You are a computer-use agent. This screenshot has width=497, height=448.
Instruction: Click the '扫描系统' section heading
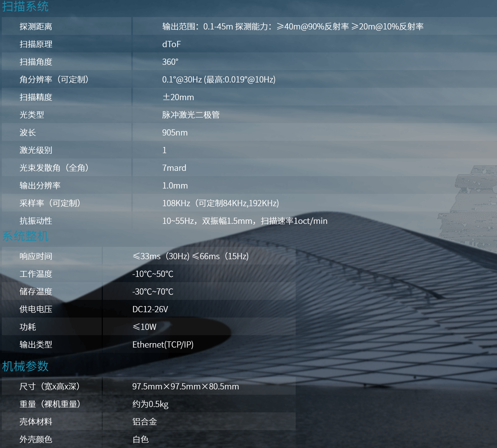click(x=25, y=6)
